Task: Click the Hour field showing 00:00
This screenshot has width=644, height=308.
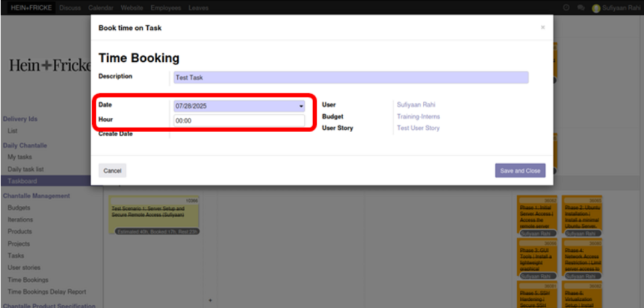Action: point(238,121)
